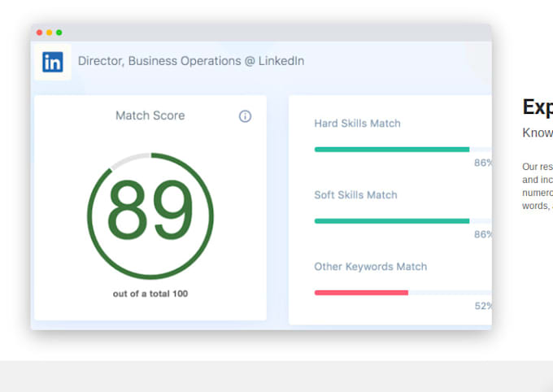Click the 'Match Score' heading
This screenshot has height=392, width=553.
[x=150, y=115]
